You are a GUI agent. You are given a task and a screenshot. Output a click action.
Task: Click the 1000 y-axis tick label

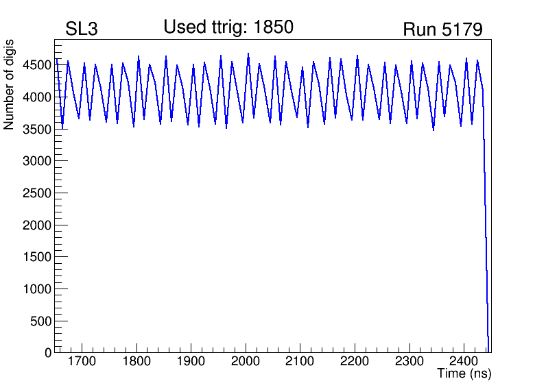pos(36,289)
